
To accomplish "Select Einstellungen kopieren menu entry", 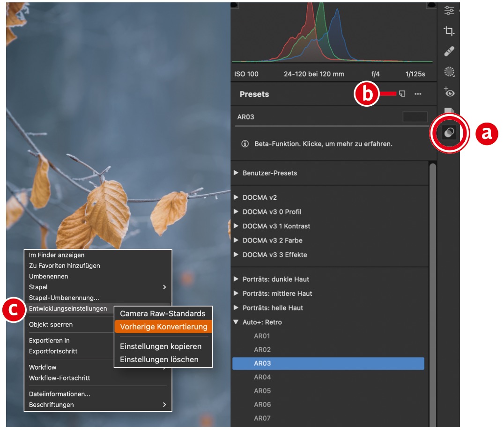I will (x=161, y=347).
